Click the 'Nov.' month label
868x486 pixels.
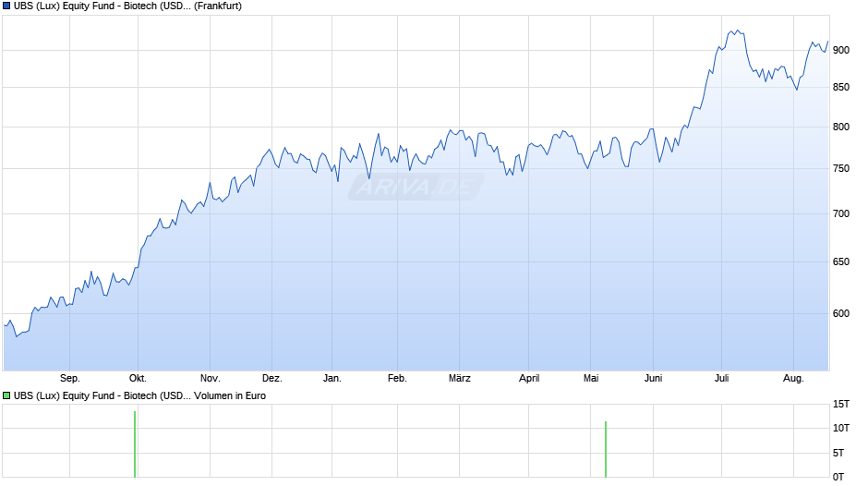(x=210, y=379)
